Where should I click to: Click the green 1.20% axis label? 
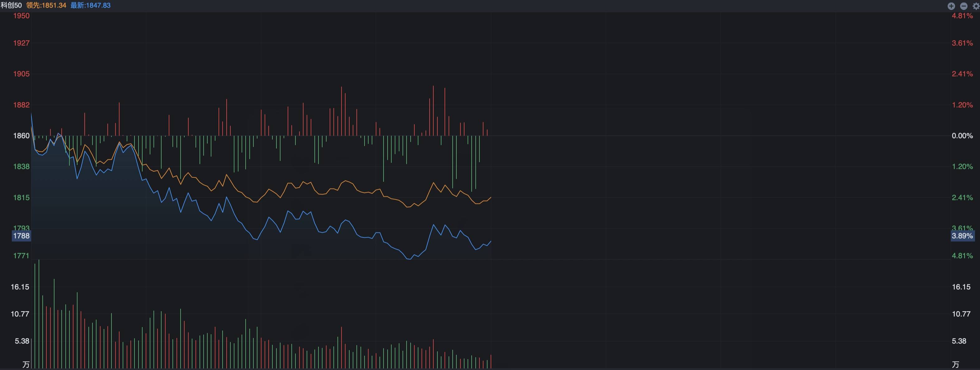963,166
